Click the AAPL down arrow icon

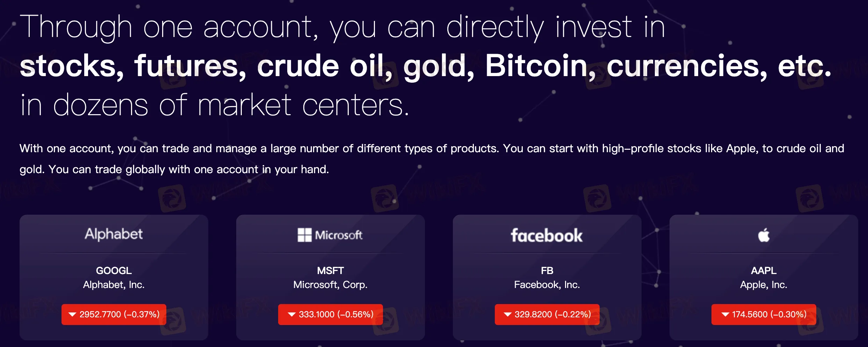725,314
